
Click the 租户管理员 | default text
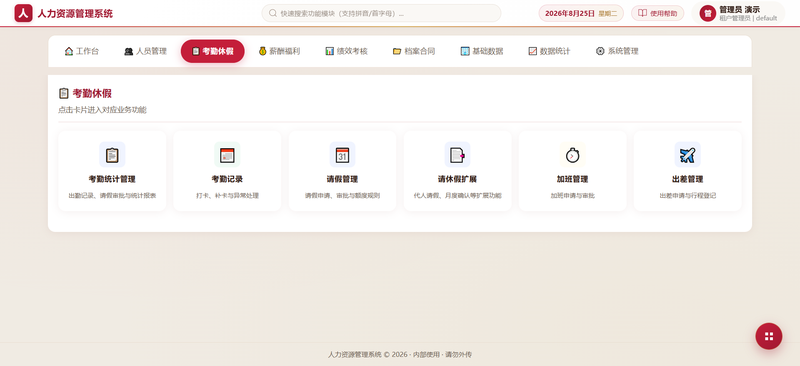(748, 18)
